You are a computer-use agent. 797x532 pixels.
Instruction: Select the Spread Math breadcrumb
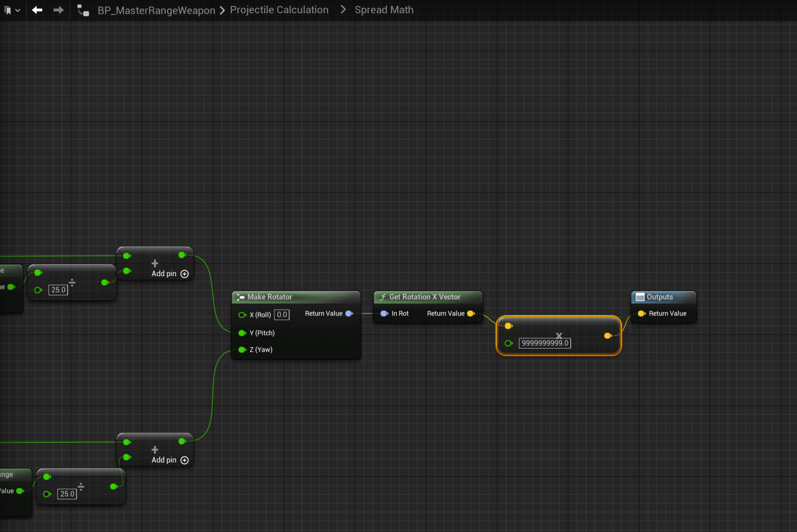coord(384,10)
